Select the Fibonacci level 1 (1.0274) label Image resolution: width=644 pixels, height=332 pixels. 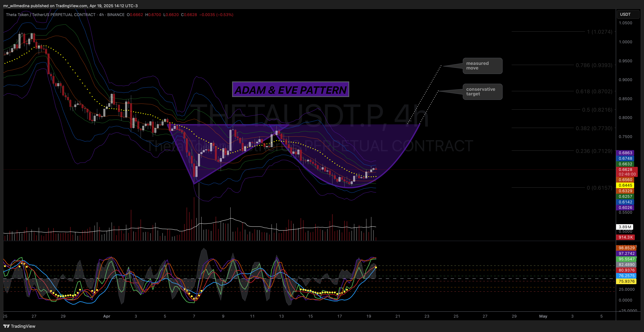pos(600,32)
